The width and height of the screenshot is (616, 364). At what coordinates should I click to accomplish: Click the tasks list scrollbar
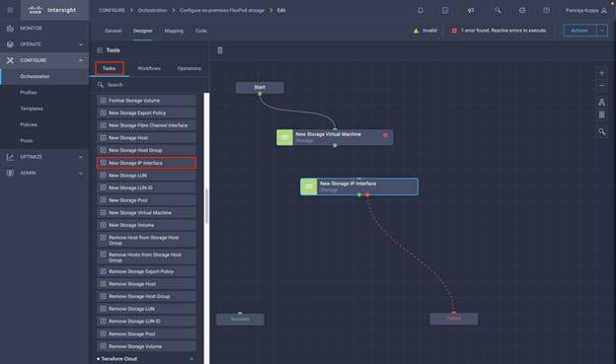(206, 211)
